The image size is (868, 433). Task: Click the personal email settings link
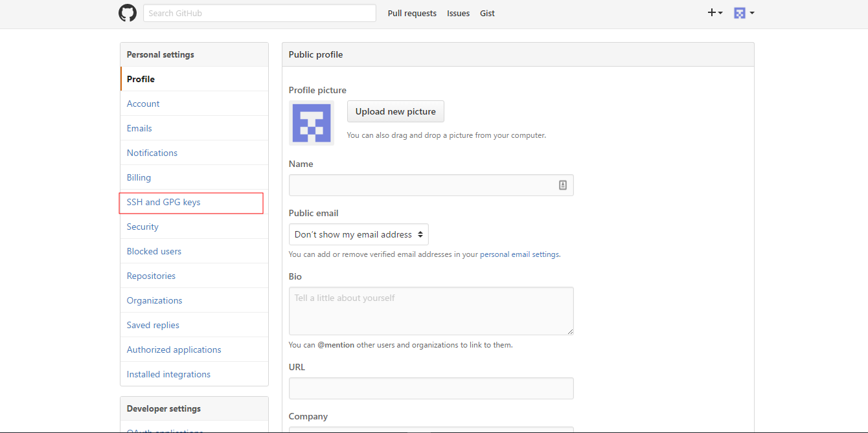(520, 254)
